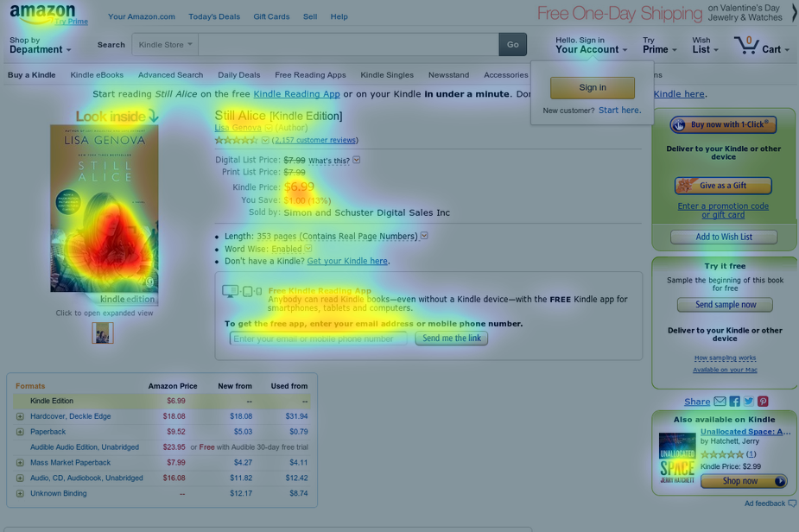Click Unallocated Space star rating

point(722,454)
